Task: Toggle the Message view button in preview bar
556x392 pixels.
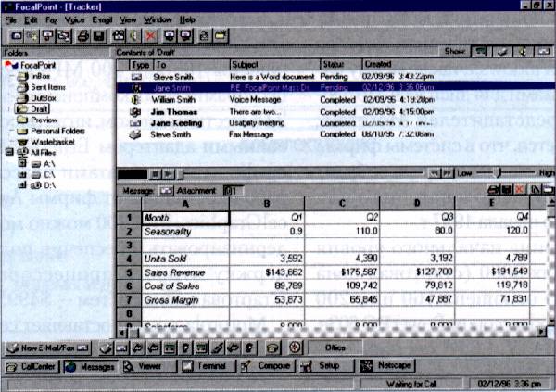Action: click(x=165, y=191)
